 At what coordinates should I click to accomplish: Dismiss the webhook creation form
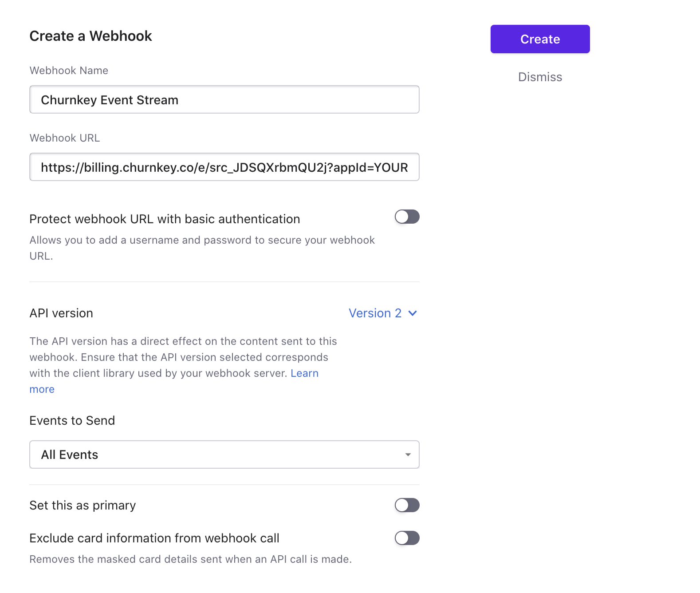click(x=540, y=77)
